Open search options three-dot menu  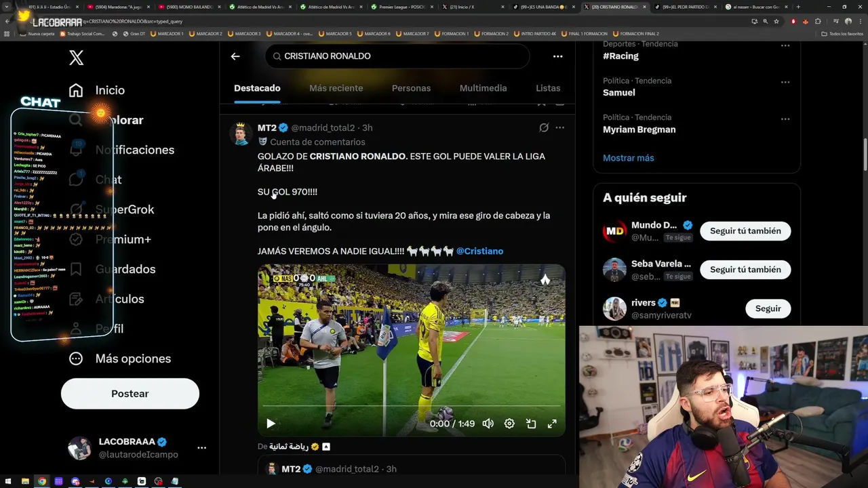pos(557,56)
